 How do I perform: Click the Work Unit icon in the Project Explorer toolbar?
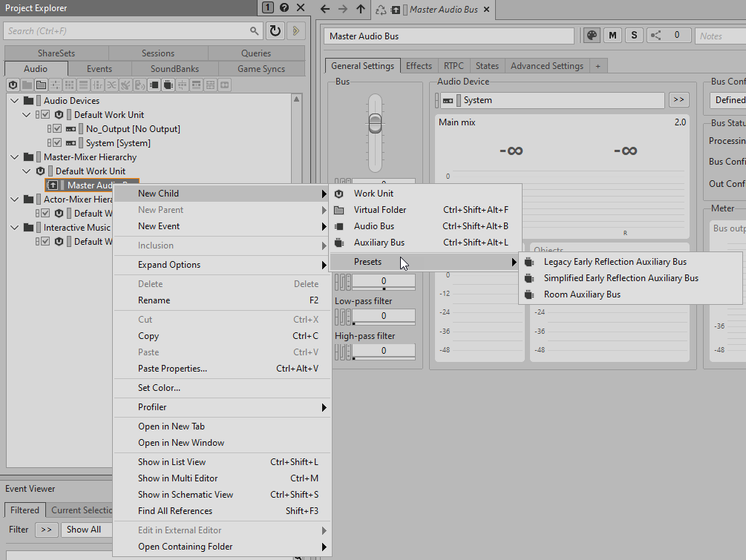click(x=13, y=85)
